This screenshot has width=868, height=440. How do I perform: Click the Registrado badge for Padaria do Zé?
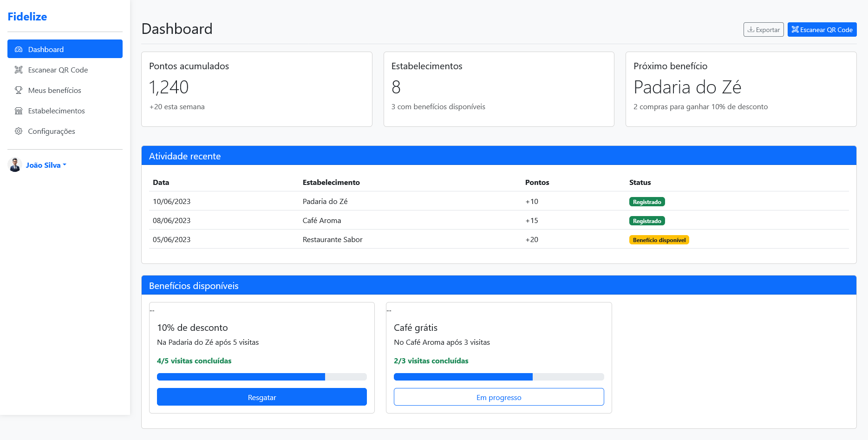click(x=646, y=202)
